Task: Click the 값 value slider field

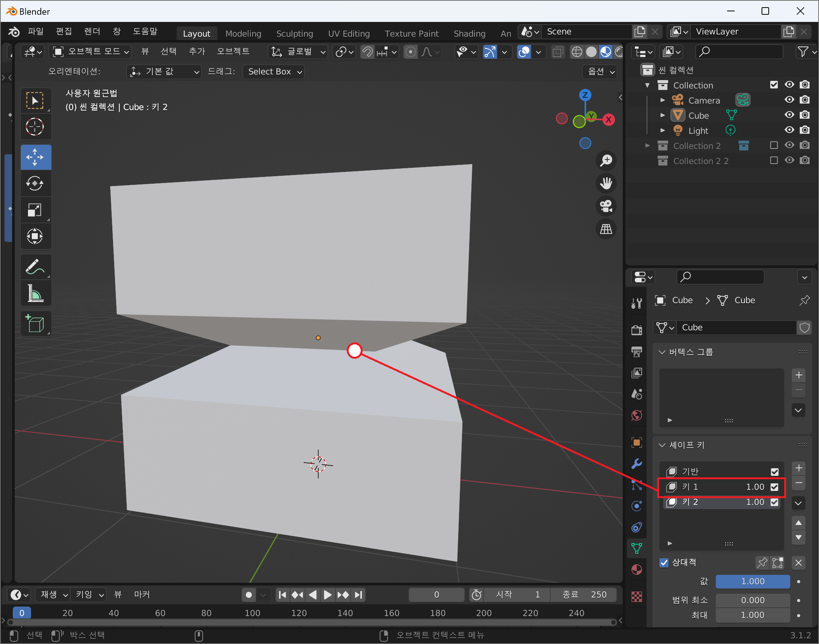Action: (x=752, y=582)
